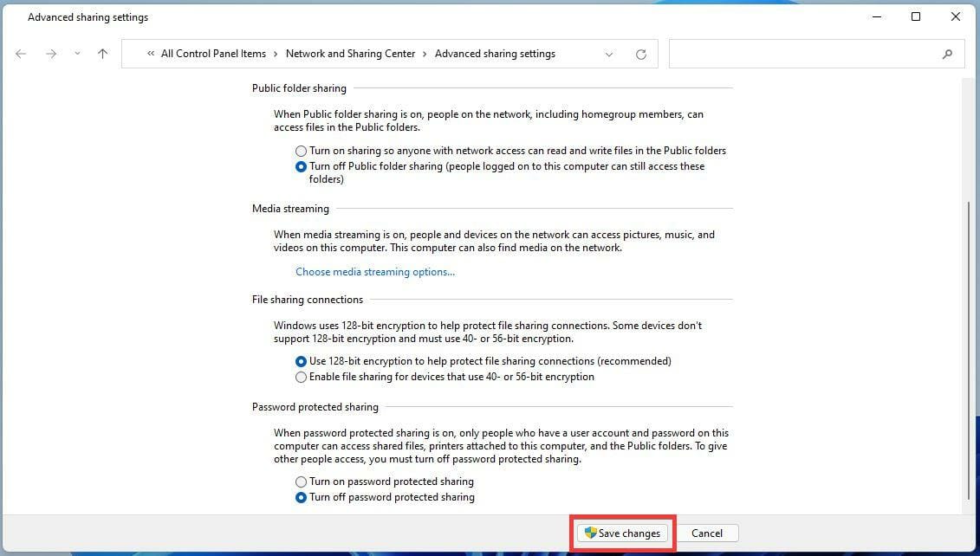Go up one folder level

click(102, 54)
